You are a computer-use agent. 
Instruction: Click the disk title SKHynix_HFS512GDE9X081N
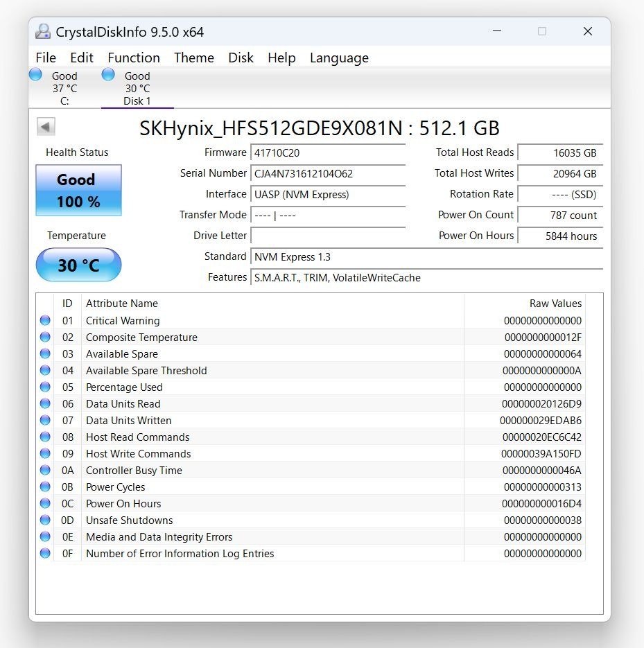point(271,128)
